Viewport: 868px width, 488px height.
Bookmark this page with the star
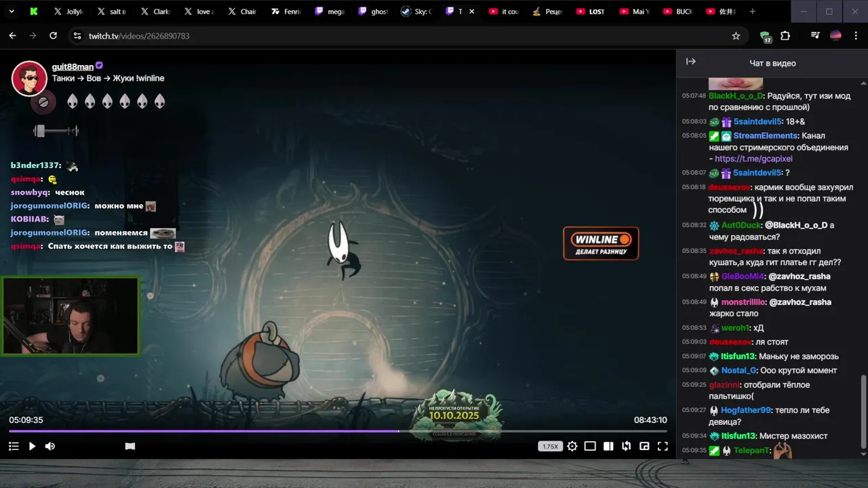pos(736,36)
